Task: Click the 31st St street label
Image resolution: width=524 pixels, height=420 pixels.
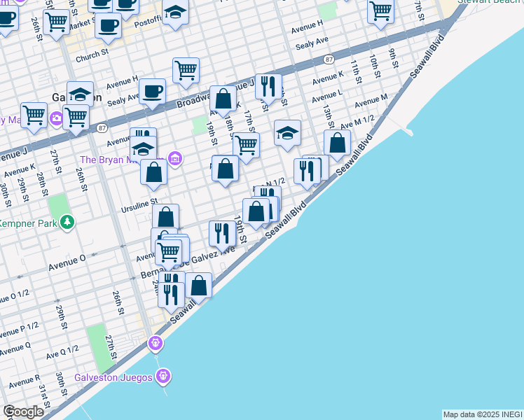Action: pos(43,396)
